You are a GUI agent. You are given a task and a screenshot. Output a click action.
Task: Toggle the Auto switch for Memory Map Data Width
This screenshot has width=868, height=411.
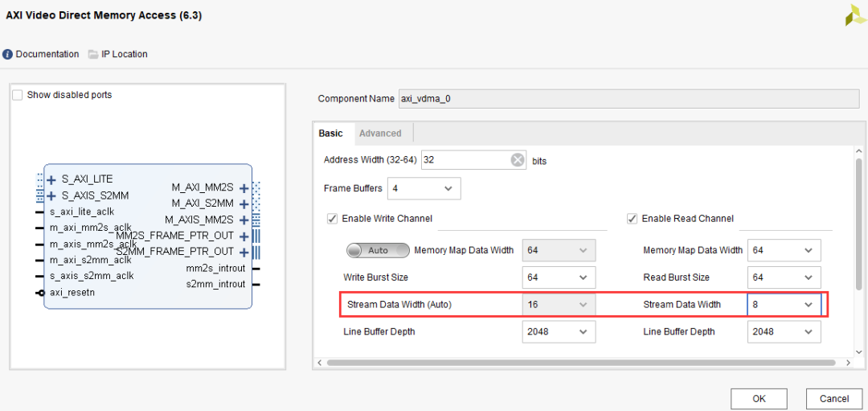click(378, 250)
